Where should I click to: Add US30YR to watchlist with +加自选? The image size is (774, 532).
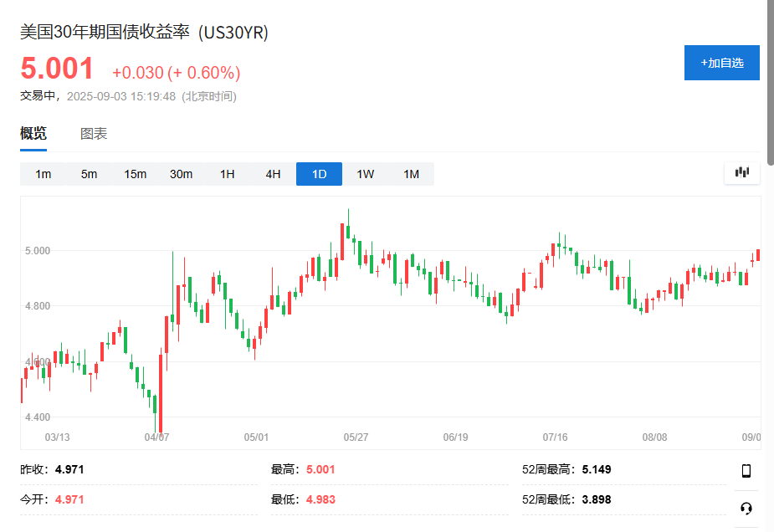tap(721, 63)
